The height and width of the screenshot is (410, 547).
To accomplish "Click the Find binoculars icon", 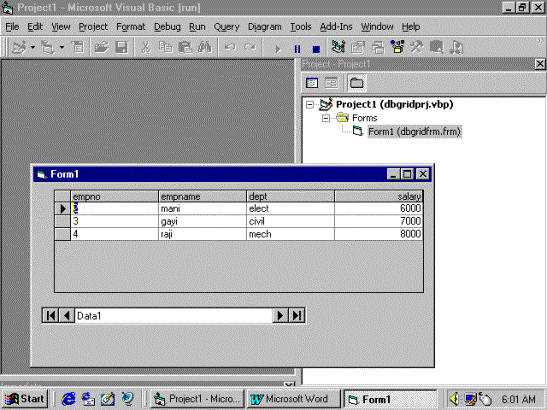I will coord(205,47).
